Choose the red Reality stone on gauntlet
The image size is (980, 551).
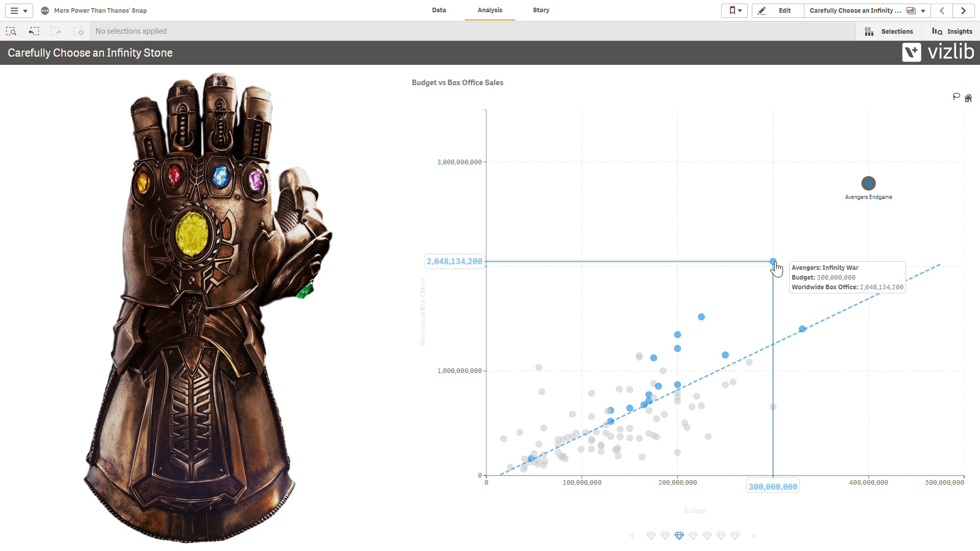coord(174,175)
